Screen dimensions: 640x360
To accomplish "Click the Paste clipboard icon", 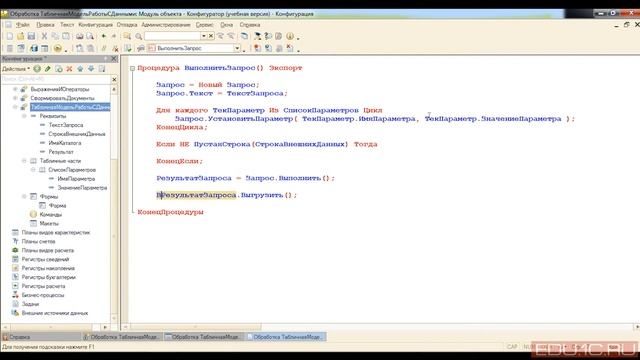I will pyautogui.click(x=66, y=36).
